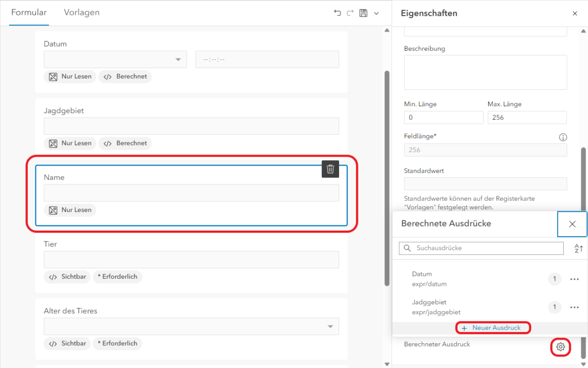Click the usage count badge for Datum

coord(555,279)
